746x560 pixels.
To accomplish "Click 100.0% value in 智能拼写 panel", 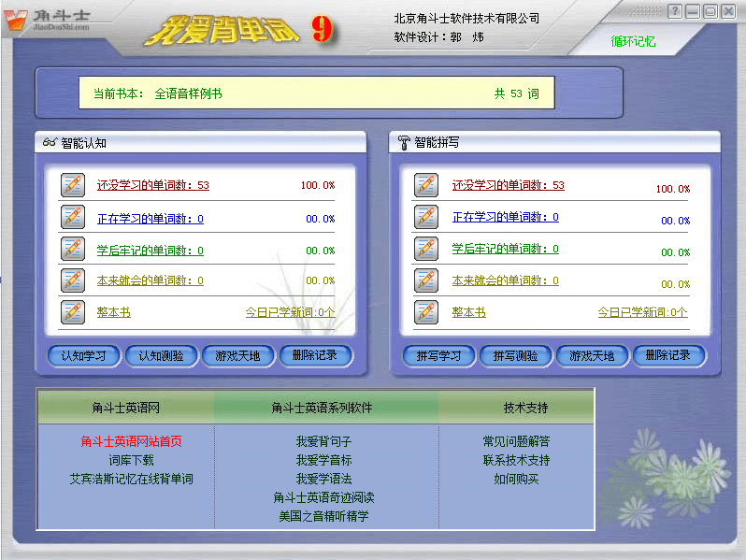I will 673,189.
